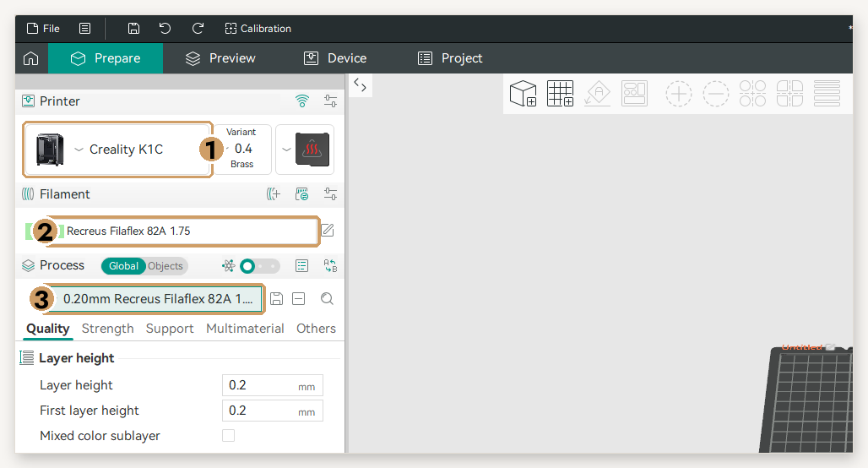Screen dimensions: 868x468
Task: Add a filament with the plus icon
Action: pos(274,193)
